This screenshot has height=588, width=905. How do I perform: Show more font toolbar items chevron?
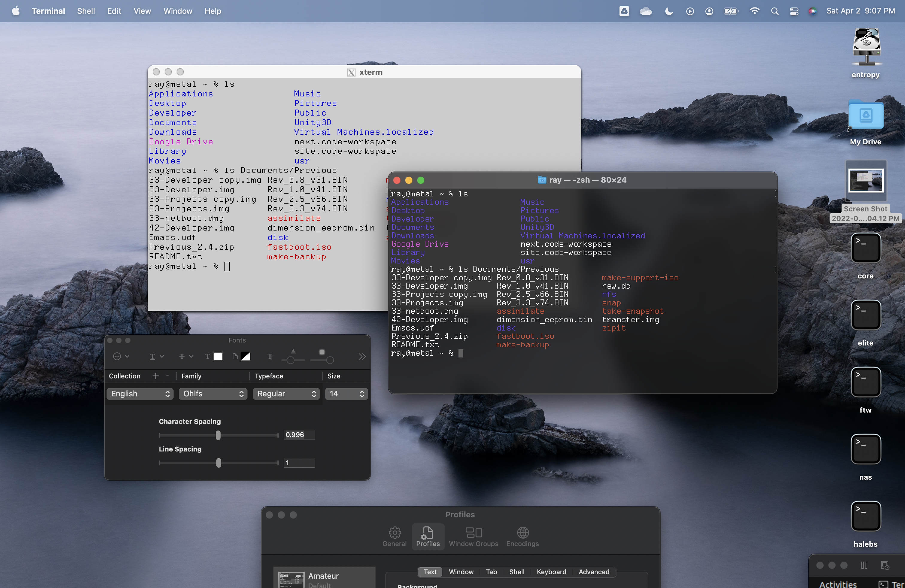(x=362, y=356)
